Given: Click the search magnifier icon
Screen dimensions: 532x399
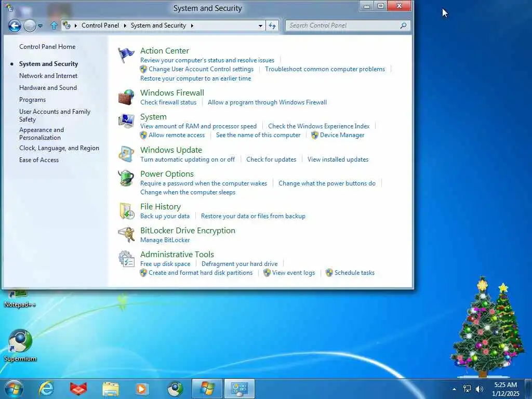Looking at the screenshot, I should 403,25.
